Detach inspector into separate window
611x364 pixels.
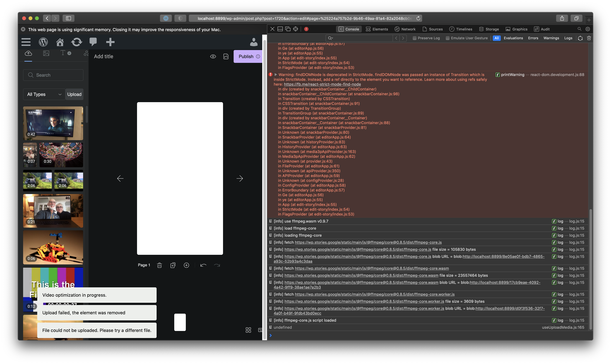(x=288, y=29)
